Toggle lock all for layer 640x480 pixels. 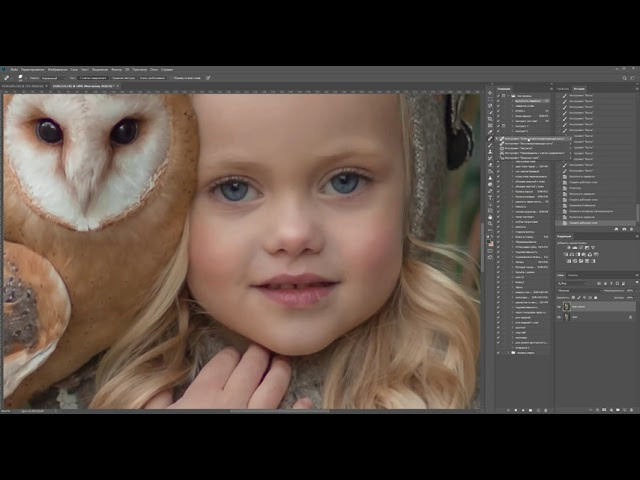pos(596,298)
